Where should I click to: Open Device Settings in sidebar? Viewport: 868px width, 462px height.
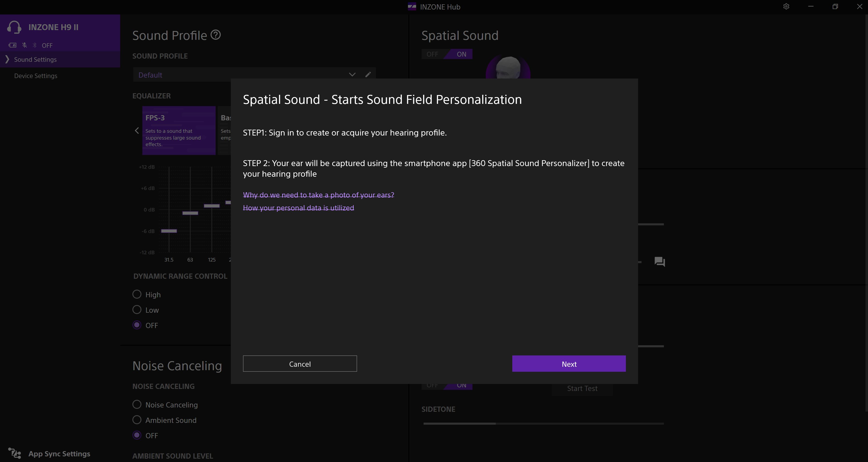(36, 76)
